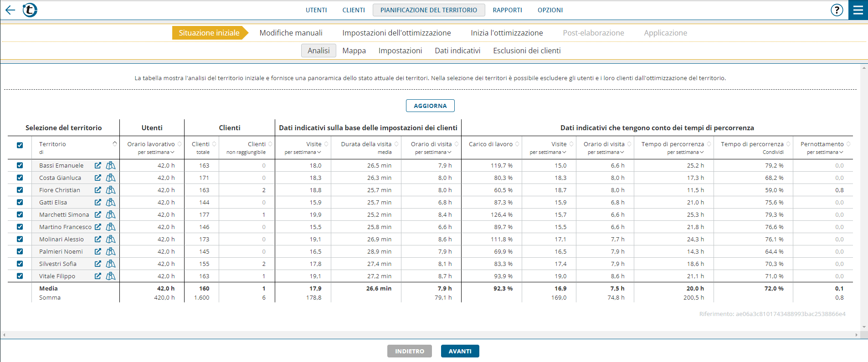Open Tempo di percorrenza per settimana dropdown
Screen dimensions: 868x362
point(686,152)
